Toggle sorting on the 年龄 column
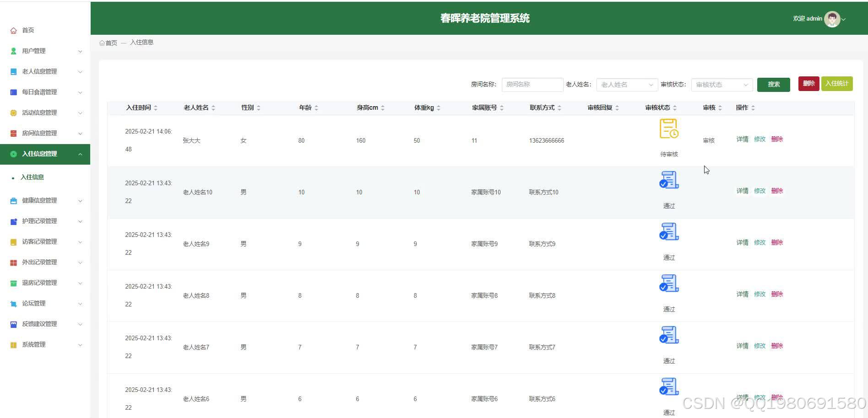 [x=316, y=107]
